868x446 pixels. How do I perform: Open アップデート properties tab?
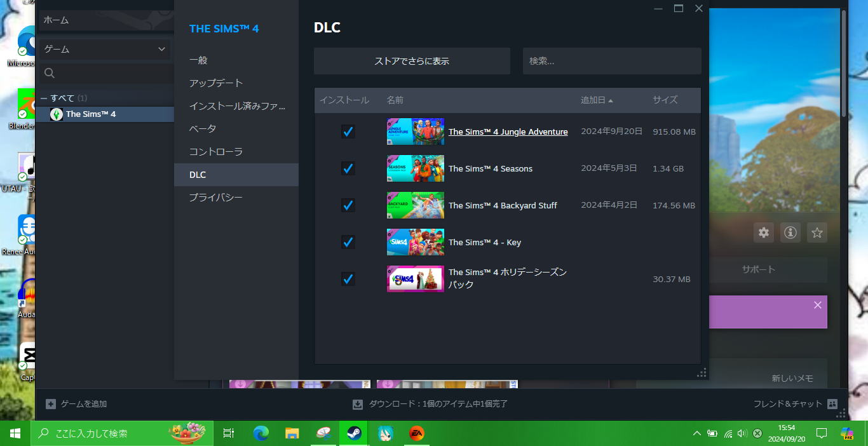point(236,83)
